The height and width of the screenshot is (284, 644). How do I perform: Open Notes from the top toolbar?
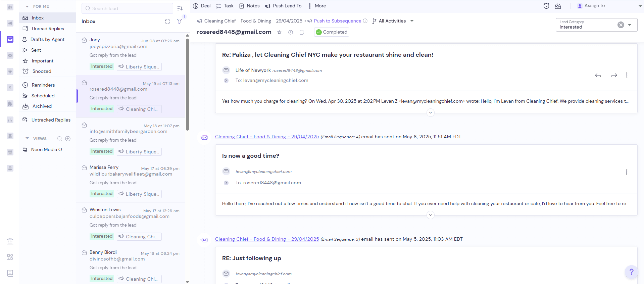[x=249, y=6]
